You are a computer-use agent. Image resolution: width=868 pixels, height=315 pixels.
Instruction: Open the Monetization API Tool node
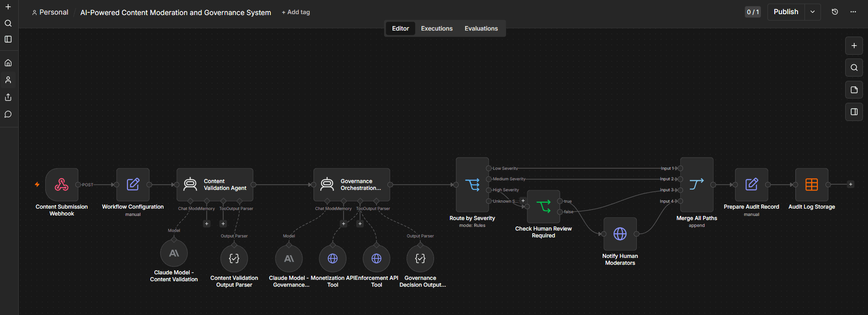click(x=333, y=258)
